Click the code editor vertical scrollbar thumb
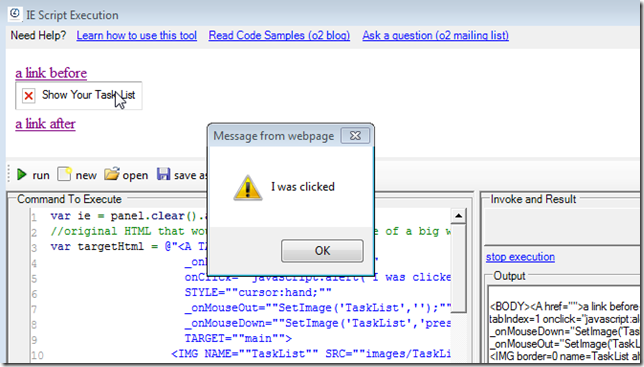The width and height of the screenshot is (644, 367). pos(458,268)
